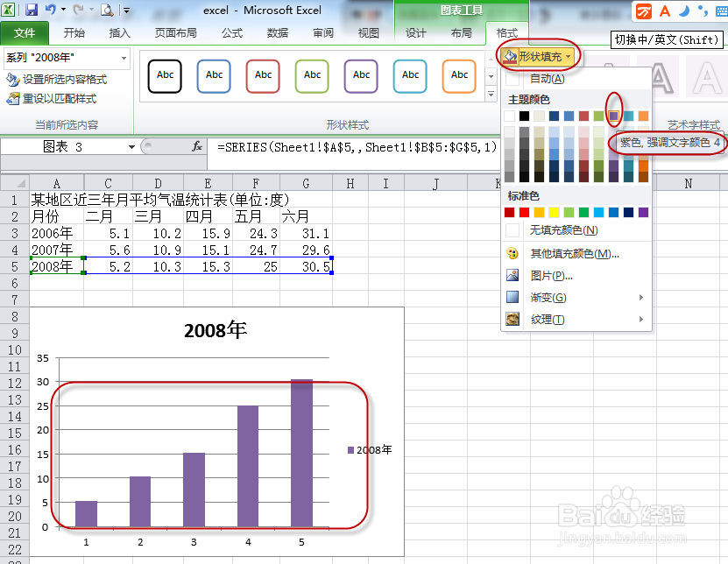
Task: Click the IME soft keyboard icon
Action: pos(722,11)
